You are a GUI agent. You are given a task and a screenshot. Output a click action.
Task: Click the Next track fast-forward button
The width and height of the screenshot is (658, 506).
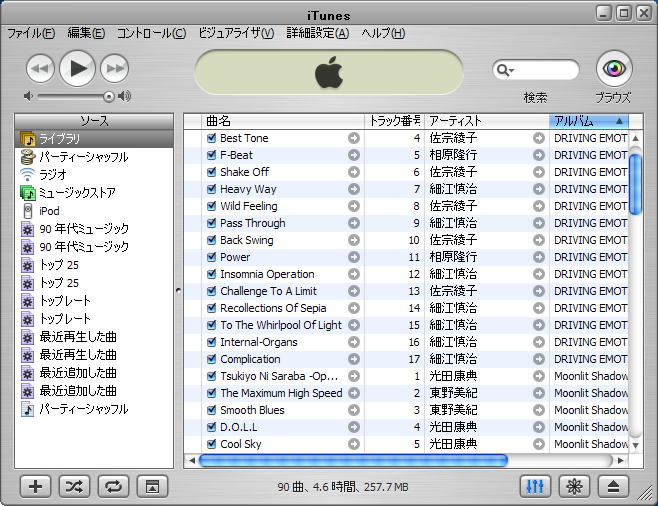click(115, 68)
